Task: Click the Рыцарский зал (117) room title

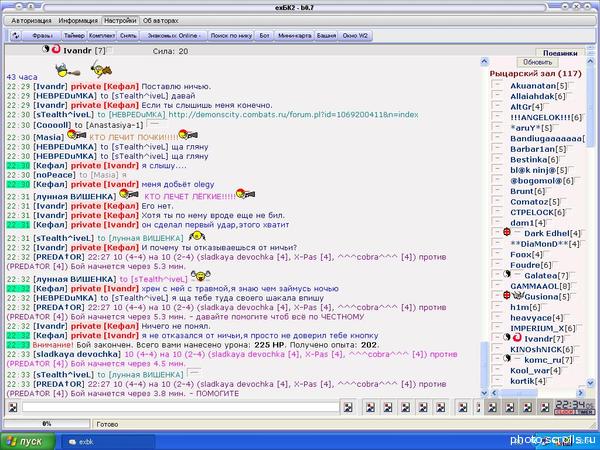Action: tap(536, 73)
